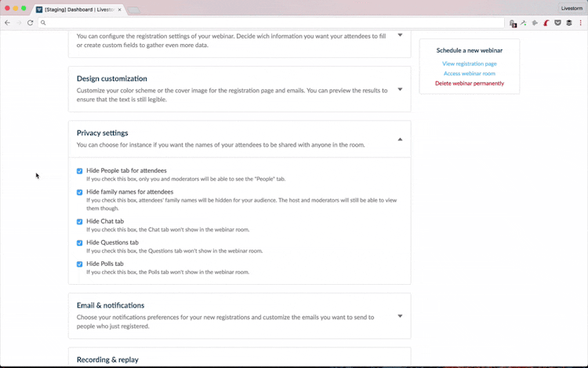Open the Chrome three-dot menu
This screenshot has height=368, width=588.
(580, 23)
